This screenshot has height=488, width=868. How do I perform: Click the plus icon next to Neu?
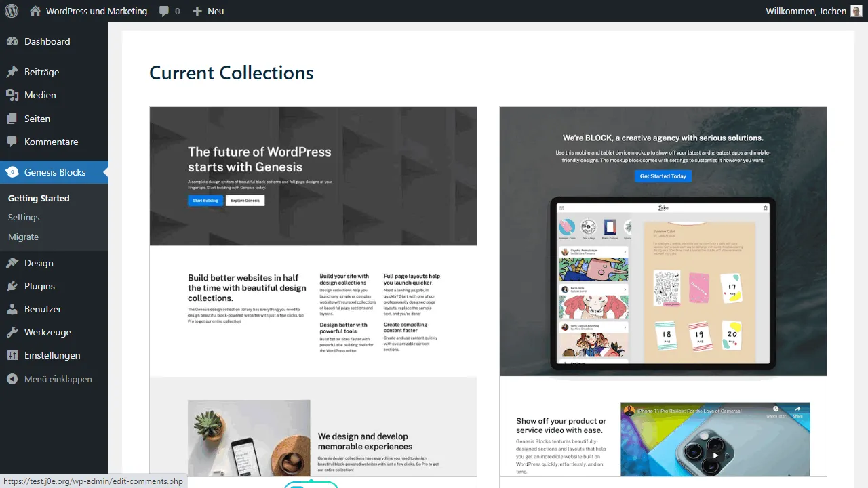tap(197, 12)
